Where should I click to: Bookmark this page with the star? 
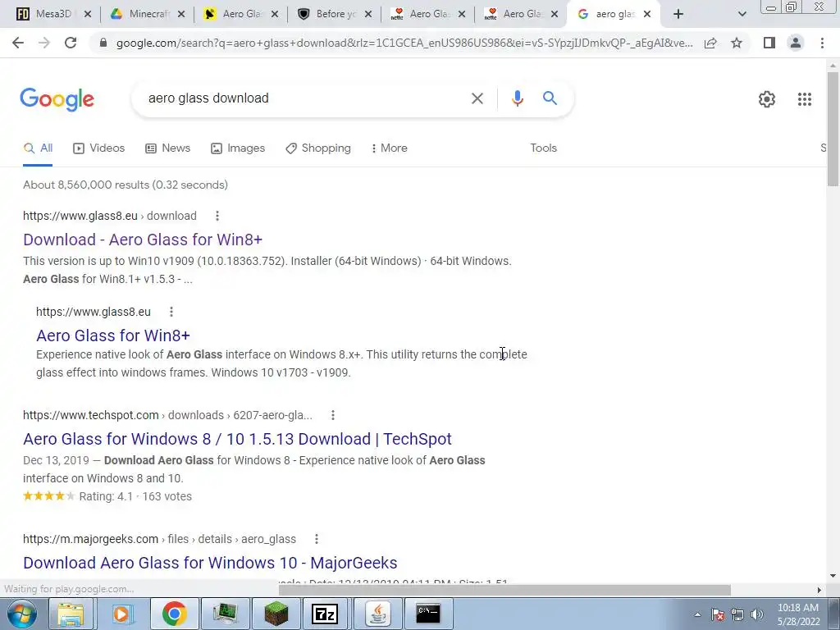coord(737,43)
